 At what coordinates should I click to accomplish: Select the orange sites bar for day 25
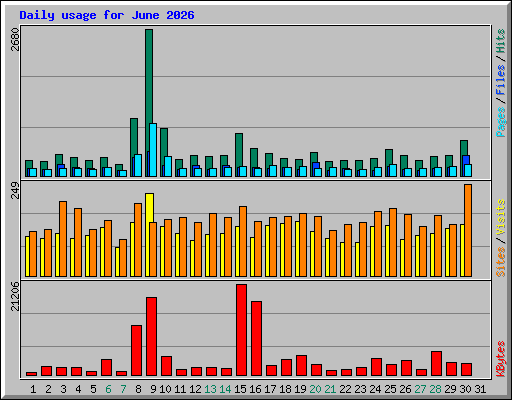[x=393, y=242]
